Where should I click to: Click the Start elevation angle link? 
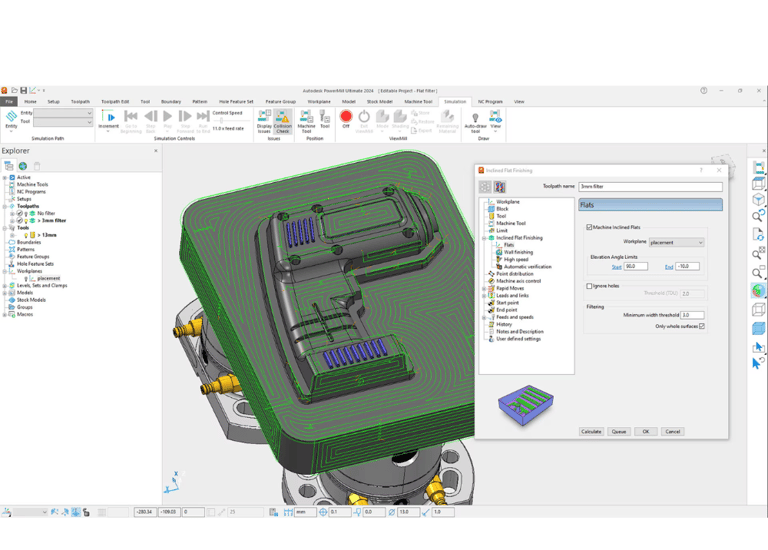tap(616, 267)
